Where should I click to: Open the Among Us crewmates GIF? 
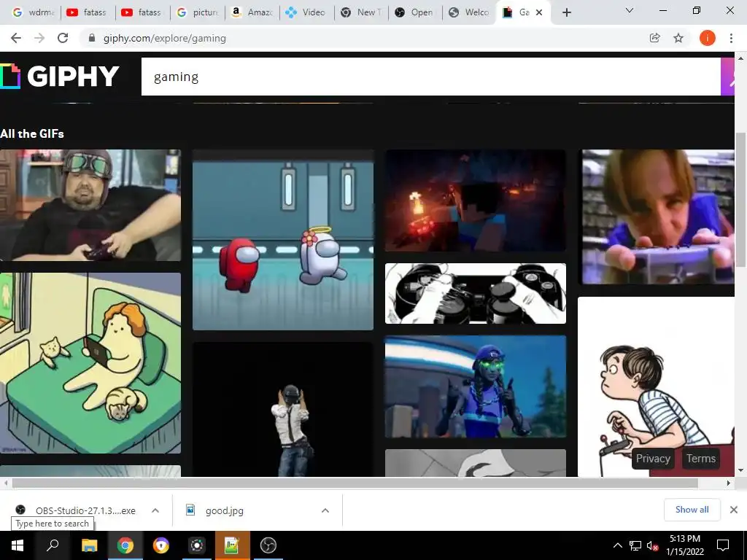click(283, 240)
